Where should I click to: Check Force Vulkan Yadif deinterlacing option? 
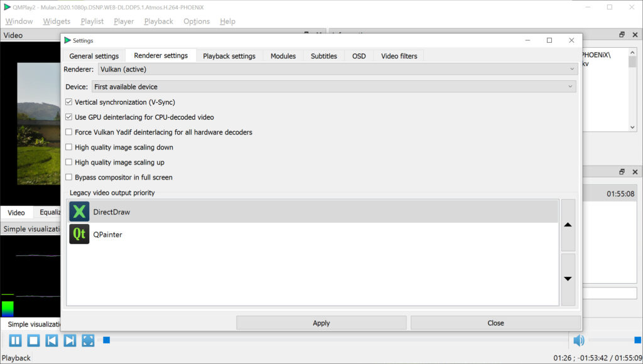[68, 132]
